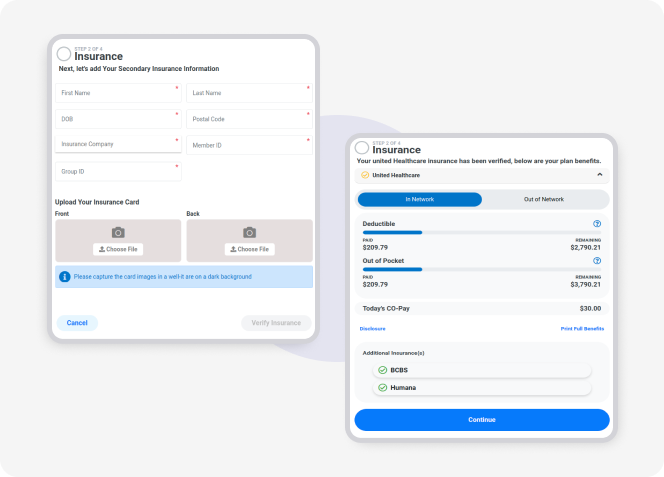Open the Insurance Company field
The width and height of the screenshot is (664, 477).
[x=118, y=144]
